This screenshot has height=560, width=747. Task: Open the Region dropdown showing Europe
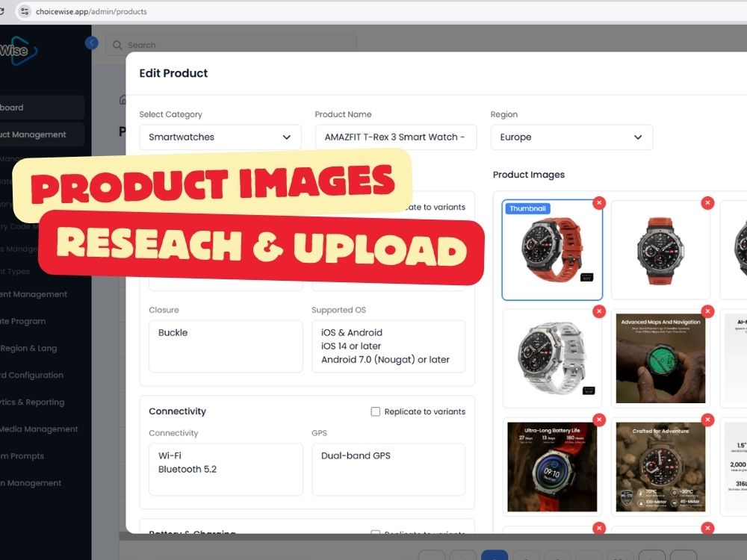click(571, 137)
